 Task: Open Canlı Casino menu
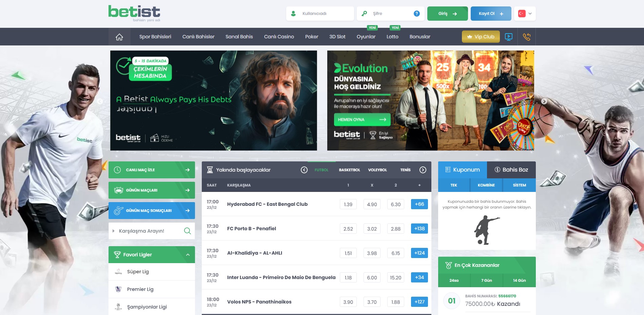tap(279, 37)
